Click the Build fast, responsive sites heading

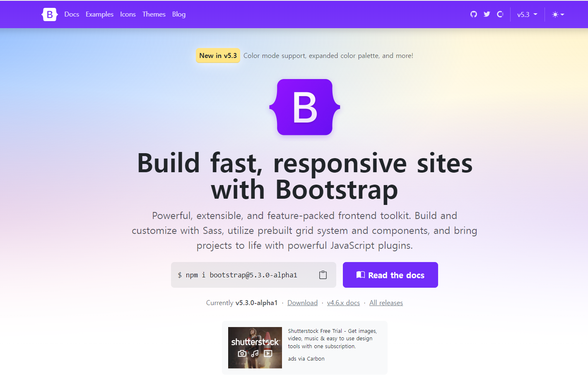(305, 176)
